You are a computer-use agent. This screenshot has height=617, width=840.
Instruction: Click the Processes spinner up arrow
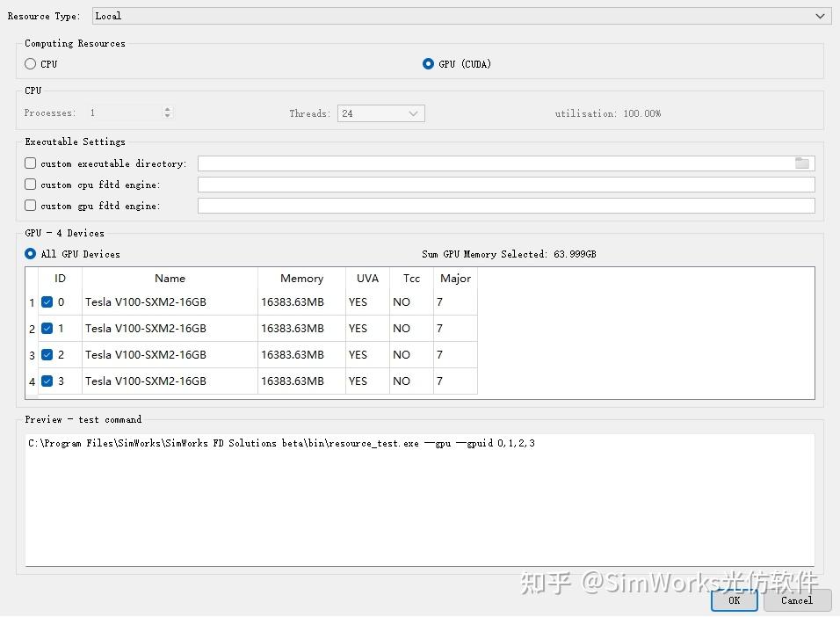coord(168,109)
